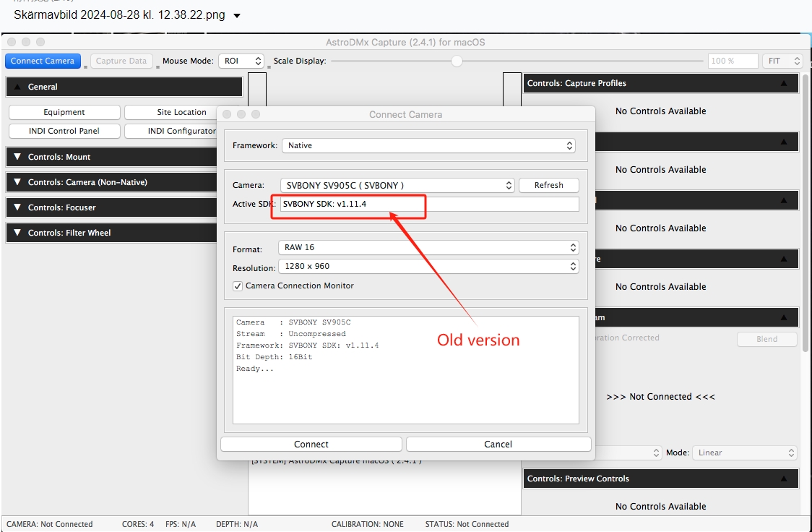Collapse the General panel triangle icon

click(17, 87)
